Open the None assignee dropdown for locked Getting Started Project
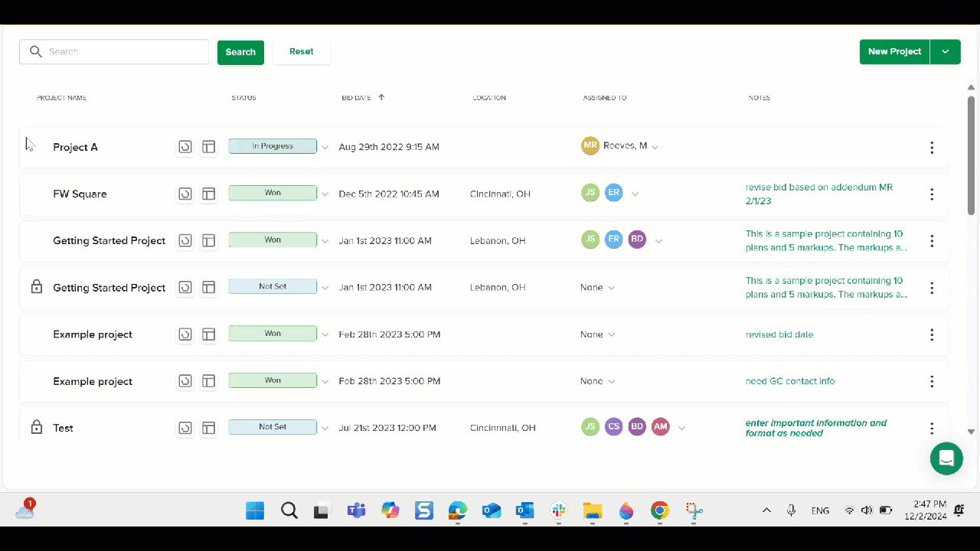 (x=598, y=288)
